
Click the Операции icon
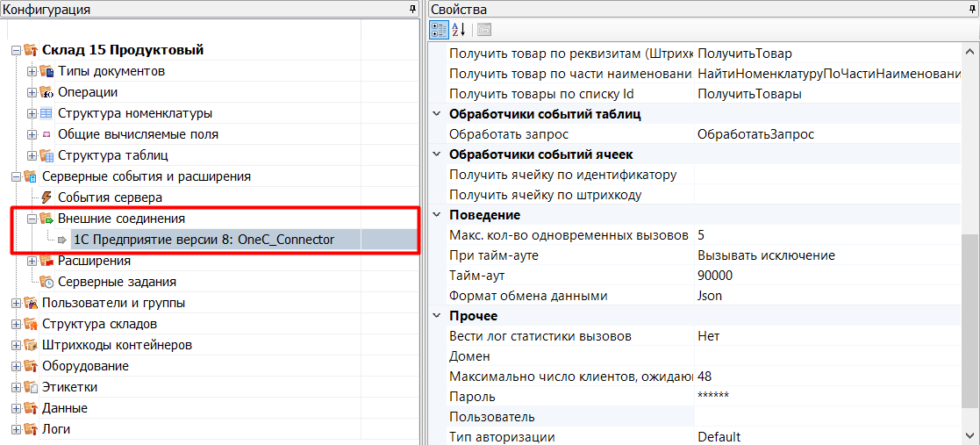[46, 92]
